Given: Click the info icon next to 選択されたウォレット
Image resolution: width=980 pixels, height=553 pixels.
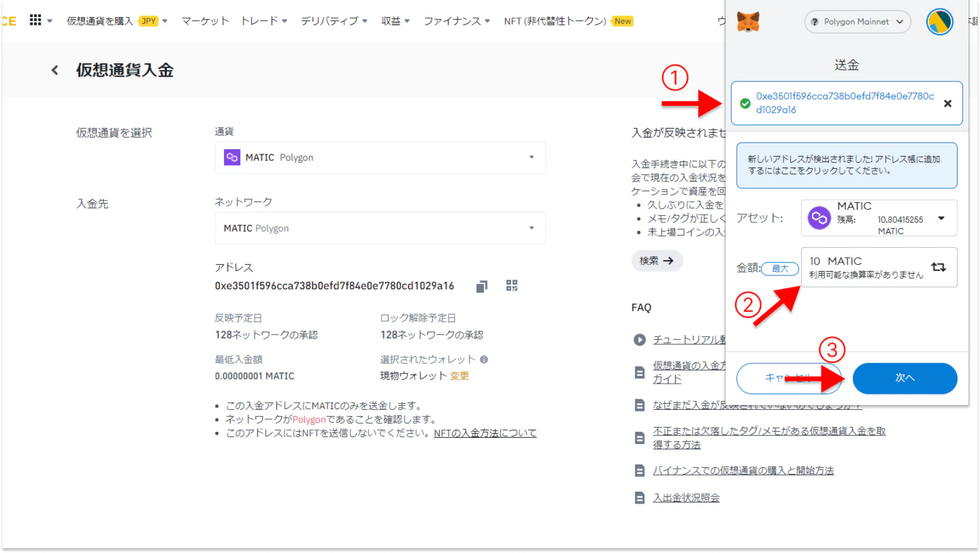Looking at the screenshot, I should (484, 359).
